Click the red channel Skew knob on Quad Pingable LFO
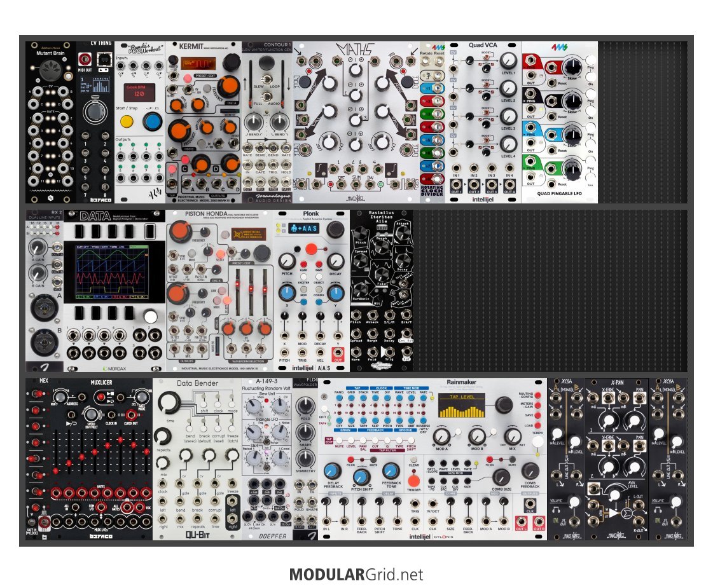 pos(571,66)
